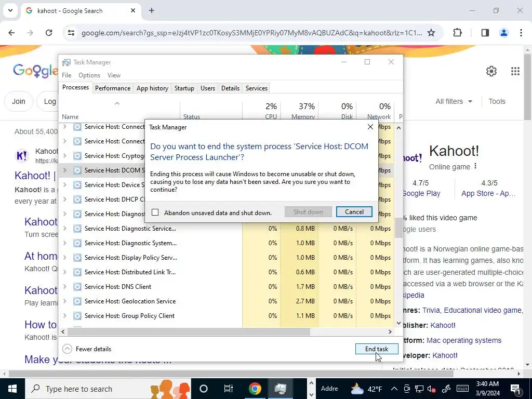View site information icon in address bar
This screenshot has width=532, height=399.
(x=71, y=33)
